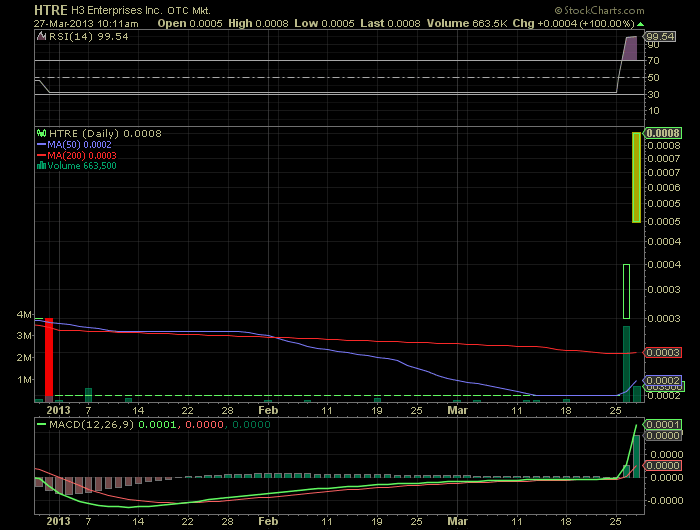Click the Feb date label under the price panel
This screenshot has height=530, width=700.
coord(268,410)
